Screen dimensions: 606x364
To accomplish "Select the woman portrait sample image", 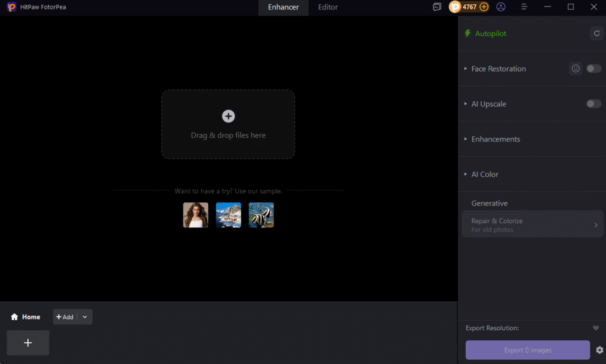I will (x=195, y=215).
